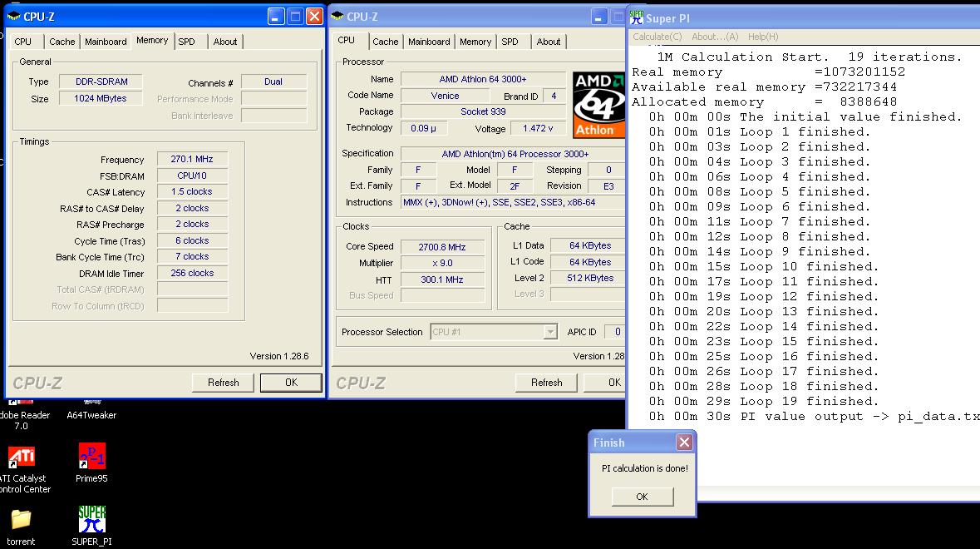Image resolution: width=980 pixels, height=549 pixels.
Task: Open Super PI About...(A) menu
Action: click(715, 37)
